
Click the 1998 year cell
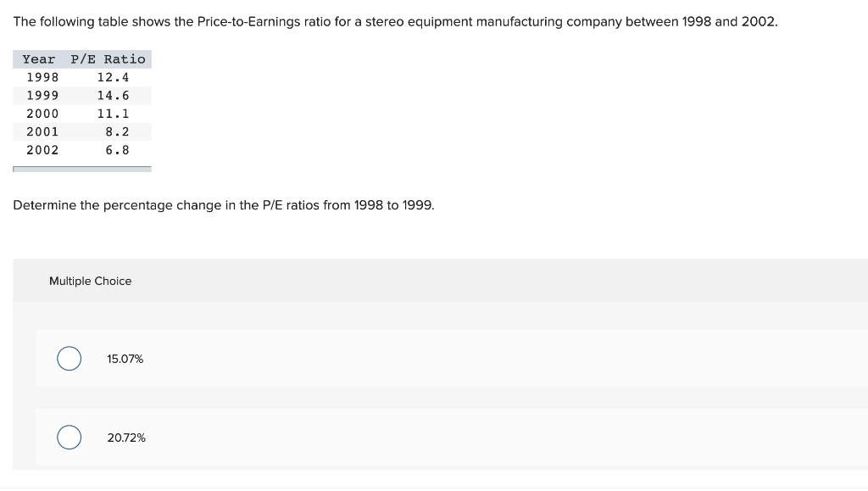[x=42, y=77]
